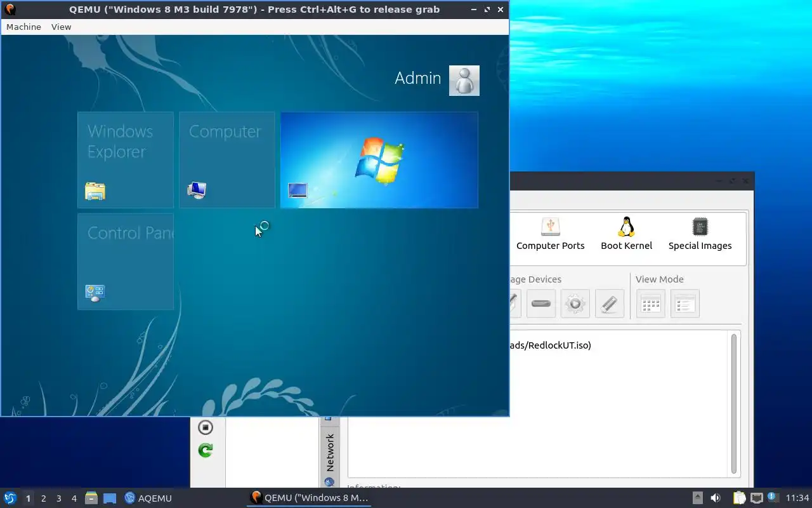Open the Control Panel tile

point(126,262)
